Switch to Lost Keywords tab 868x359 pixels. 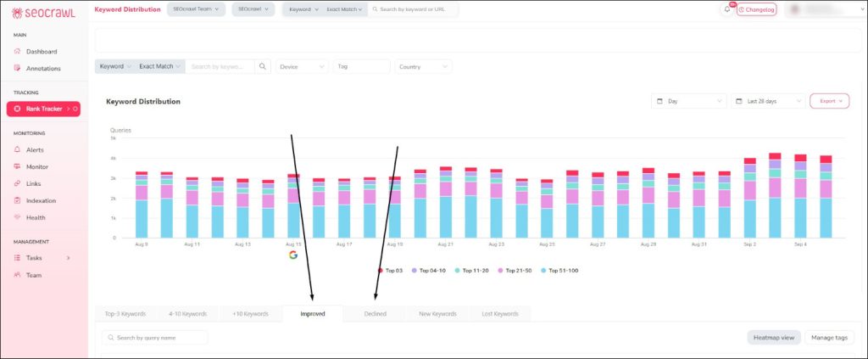(x=500, y=313)
